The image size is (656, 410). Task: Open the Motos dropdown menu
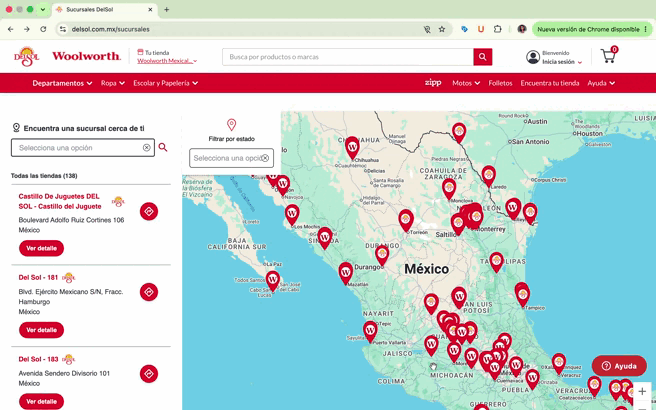pyautogui.click(x=466, y=83)
